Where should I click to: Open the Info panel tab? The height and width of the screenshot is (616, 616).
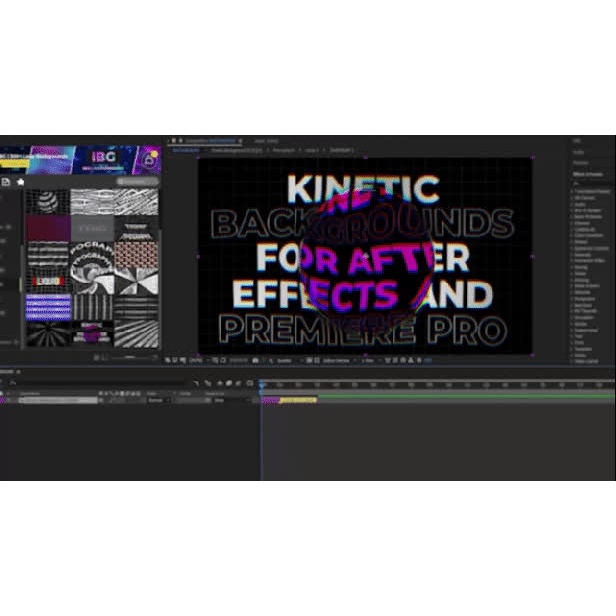pyautogui.click(x=577, y=141)
